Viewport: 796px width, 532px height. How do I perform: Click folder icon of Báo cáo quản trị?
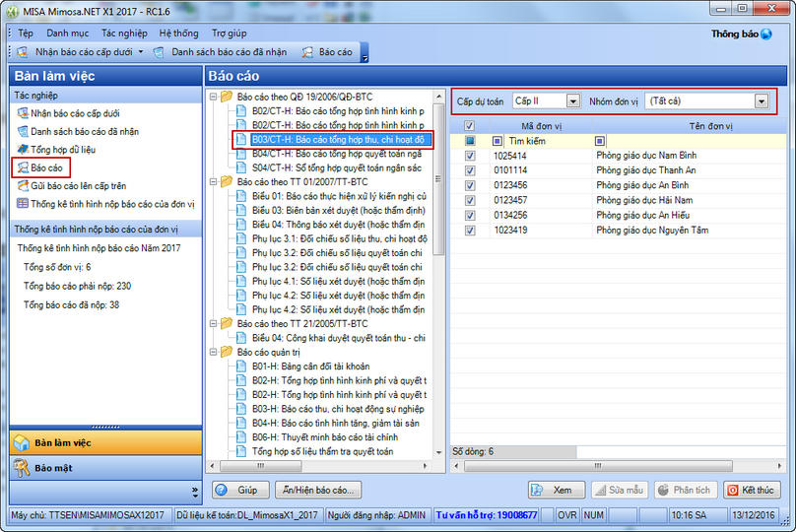[227, 352]
